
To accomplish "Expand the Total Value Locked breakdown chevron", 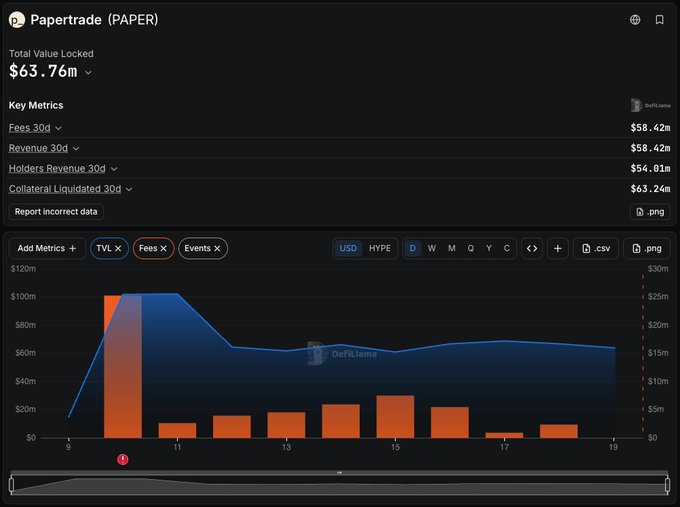I will 88,72.
